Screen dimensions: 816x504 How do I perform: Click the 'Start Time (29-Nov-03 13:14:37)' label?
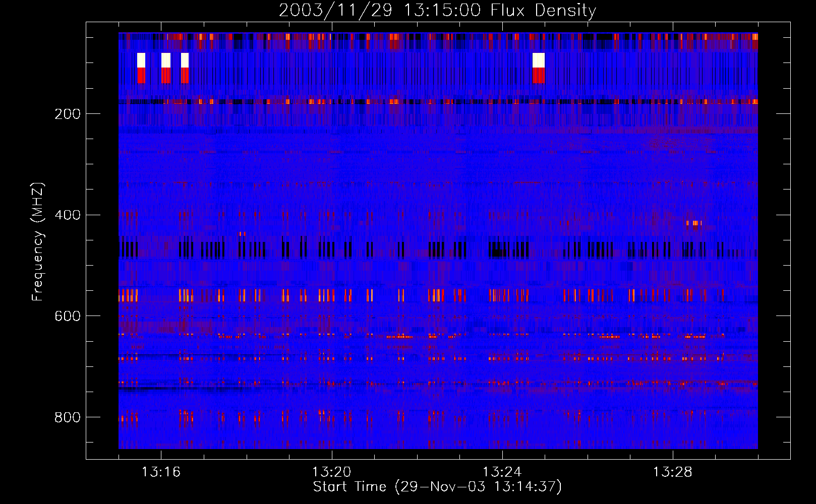coord(437,487)
